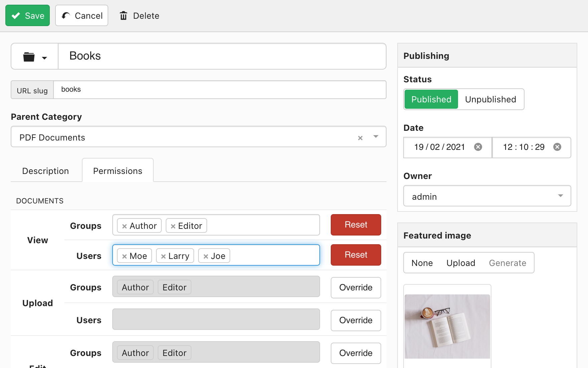
Task: Clear the publishing date value
Action: coord(478,147)
